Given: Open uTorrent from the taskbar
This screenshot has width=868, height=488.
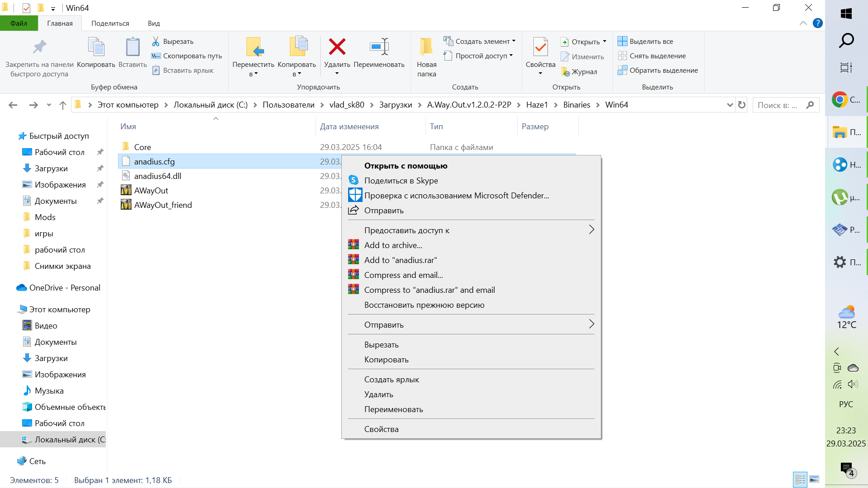Looking at the screenshot, I should pyautogui.click(x=840, y=197).
